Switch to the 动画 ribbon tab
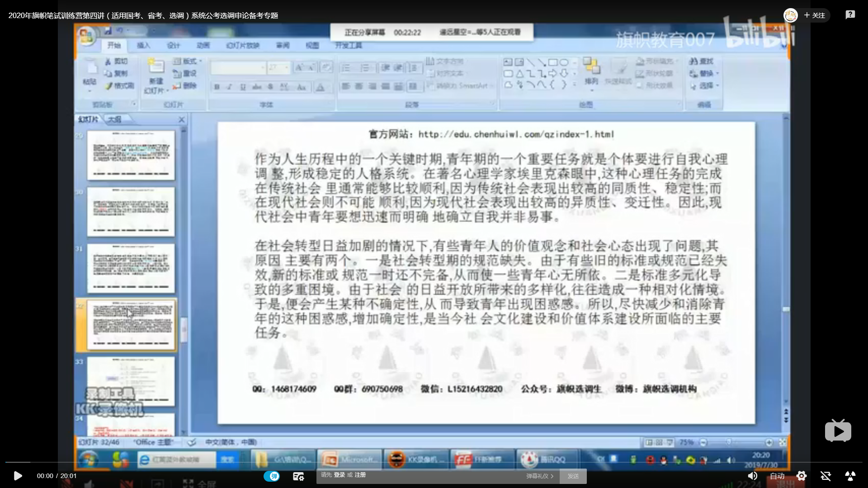The height and width of the screenshot is (488, 868). click(x=203, y=45)
